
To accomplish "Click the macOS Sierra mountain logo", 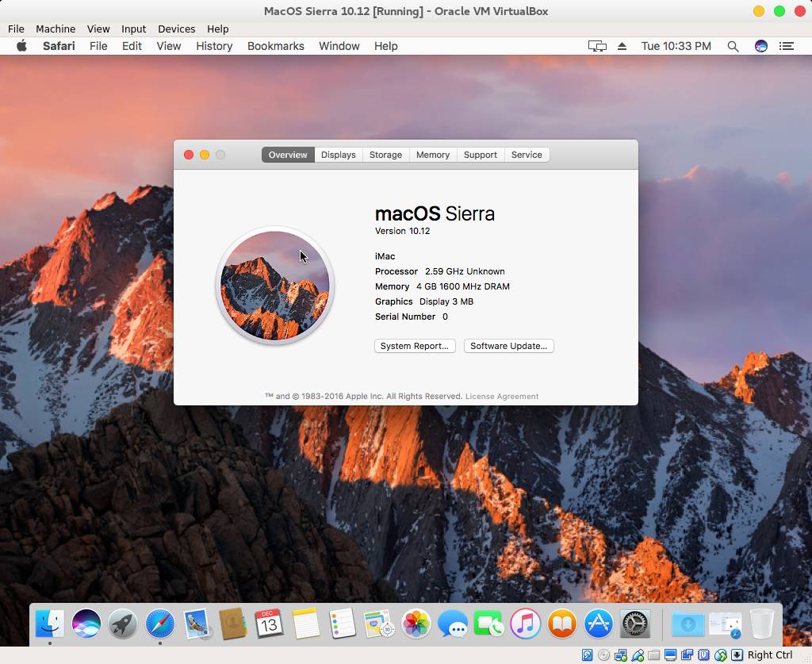I will coord(275,286).
